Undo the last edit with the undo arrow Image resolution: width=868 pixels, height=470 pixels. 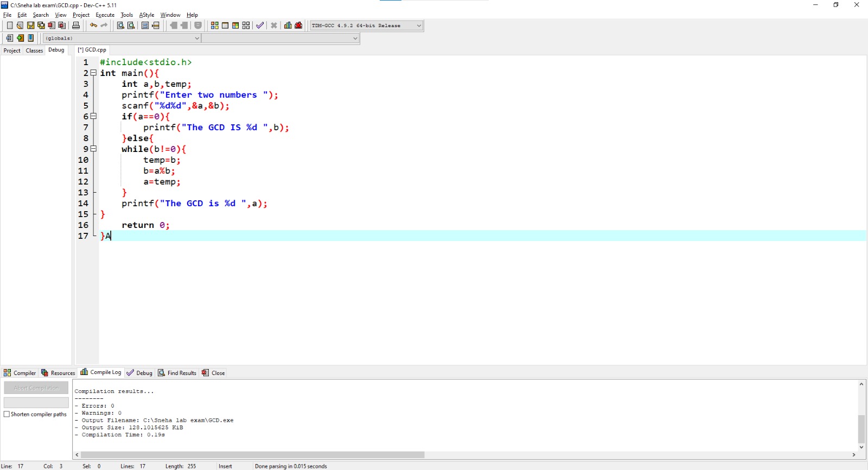pyautogui.click(x=93, y=26)
